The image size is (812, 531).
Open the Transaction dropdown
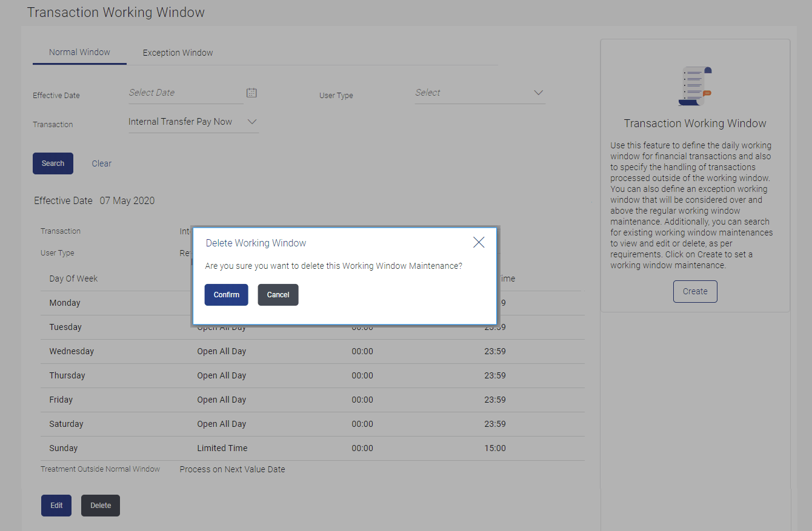click(x=193, y=122)
